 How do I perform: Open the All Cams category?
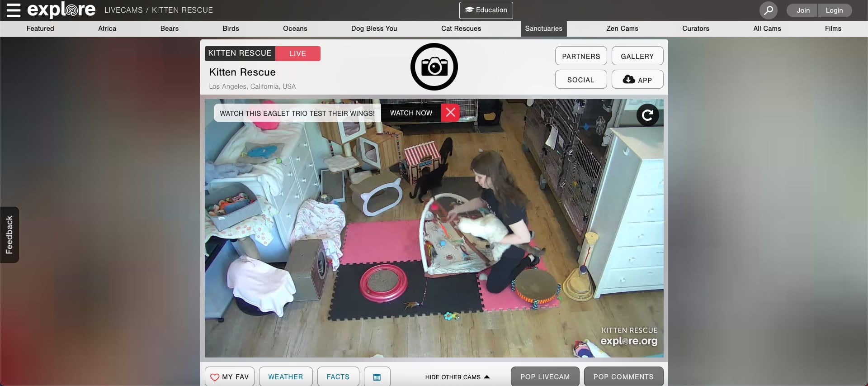[767, 29]
